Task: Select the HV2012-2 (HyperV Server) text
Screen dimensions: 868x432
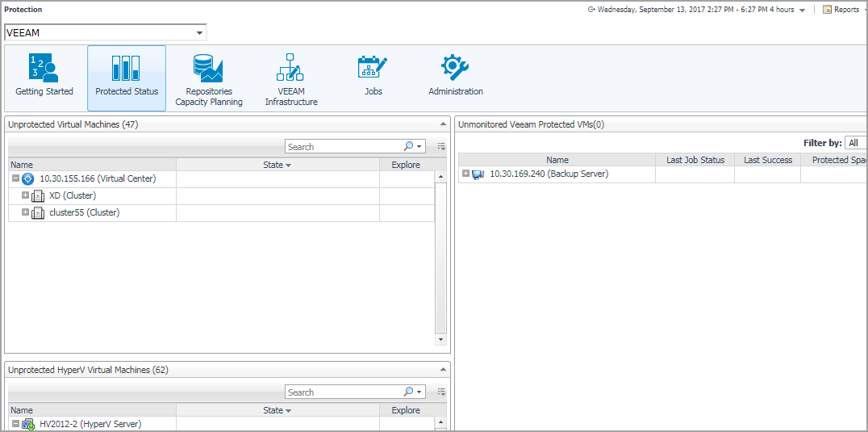Action: (x=91, y=424)
